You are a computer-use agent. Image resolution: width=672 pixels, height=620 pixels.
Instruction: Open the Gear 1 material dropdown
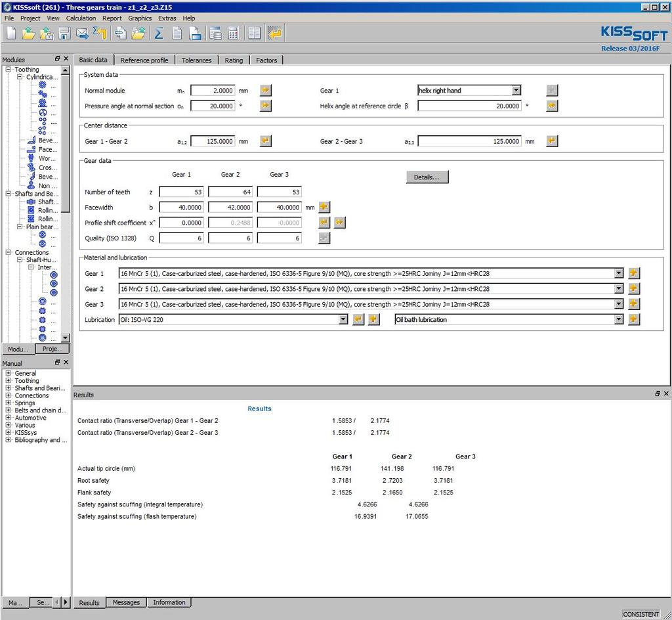point(618,273)
